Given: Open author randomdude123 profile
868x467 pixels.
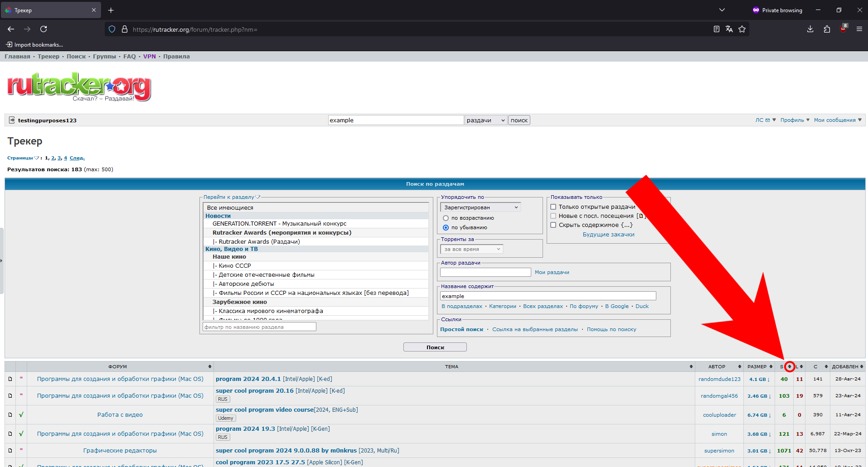Looking at the screenshot, I should point(719,379).
